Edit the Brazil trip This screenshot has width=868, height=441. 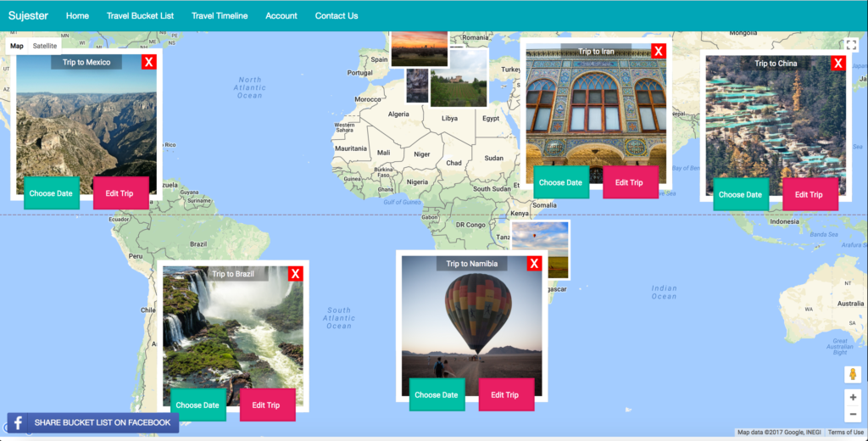[x=267, y=405]
